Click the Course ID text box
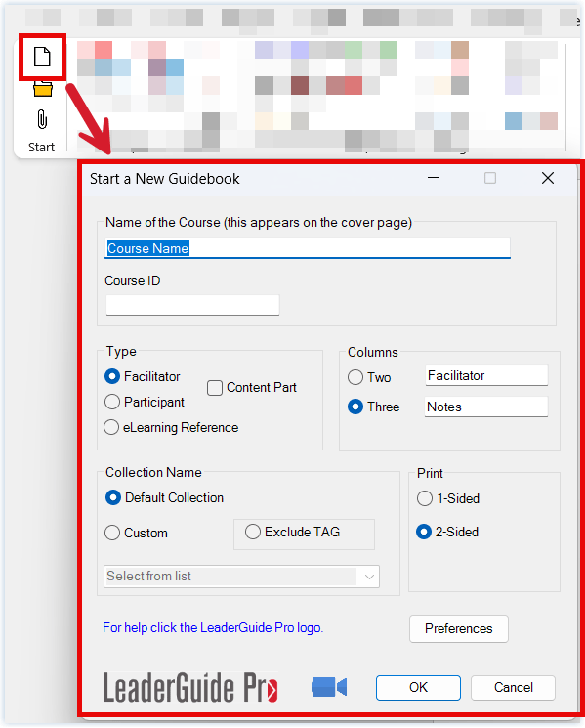This screenshot has width=585, height=728. pyautogui.click(x=192, y=305)
